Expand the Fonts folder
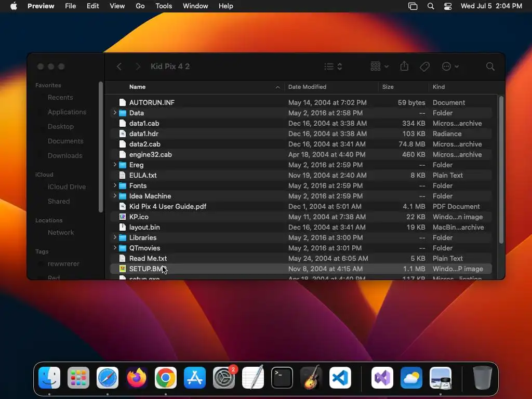Image resolution: width=532 pixels, height=399 pixels. (x=115, y=185)
